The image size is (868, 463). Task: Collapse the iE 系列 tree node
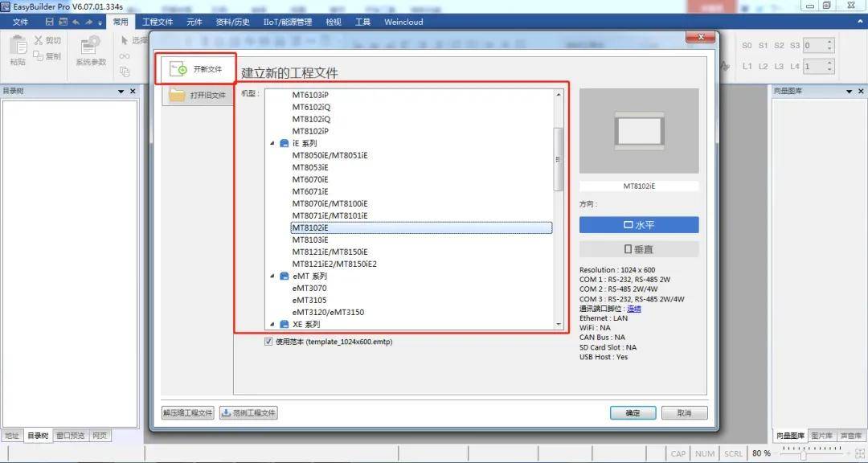[x=272, y=143]
